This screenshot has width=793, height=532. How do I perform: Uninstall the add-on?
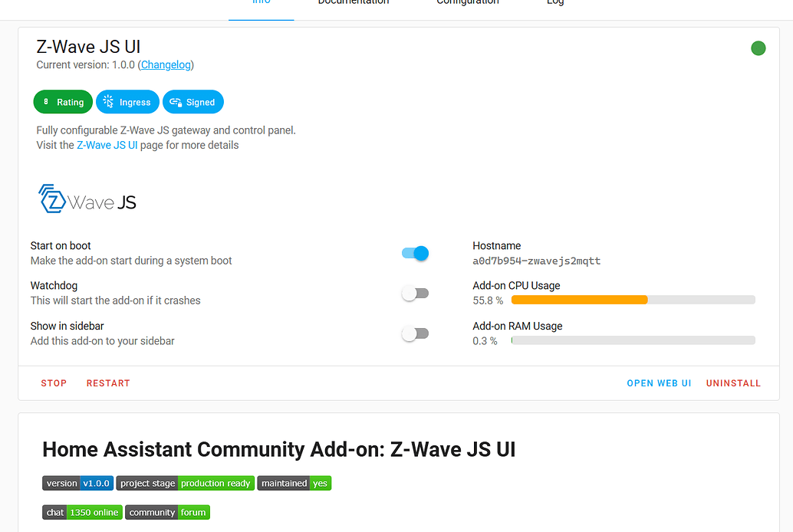pyautogui.click(x=733, y=383)
